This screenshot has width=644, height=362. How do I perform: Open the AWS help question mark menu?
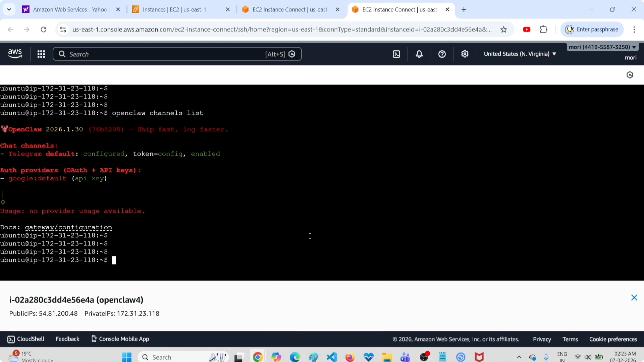442,54
